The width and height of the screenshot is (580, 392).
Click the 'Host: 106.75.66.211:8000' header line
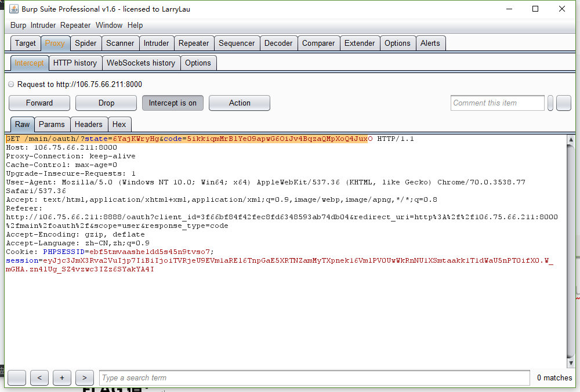coord(61,147)
